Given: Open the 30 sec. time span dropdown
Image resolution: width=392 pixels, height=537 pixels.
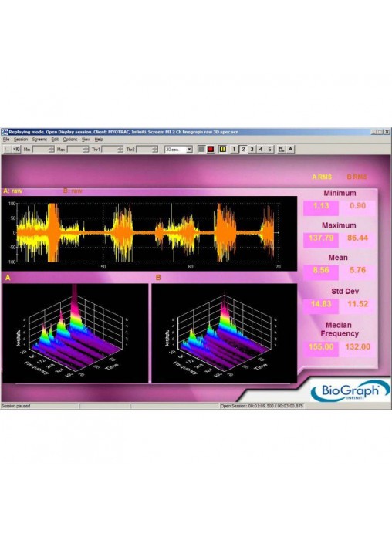Looking at the screenshot, I should coord(178,150).
